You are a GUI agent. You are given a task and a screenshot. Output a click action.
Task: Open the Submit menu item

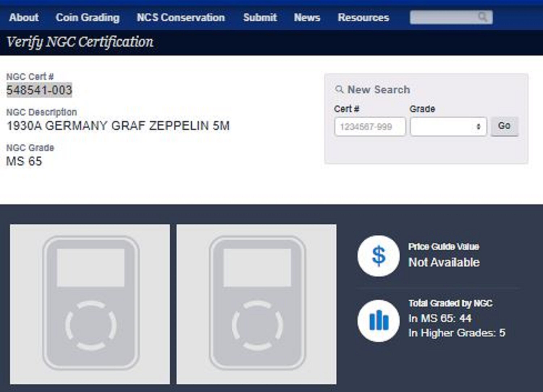point(260,17)
